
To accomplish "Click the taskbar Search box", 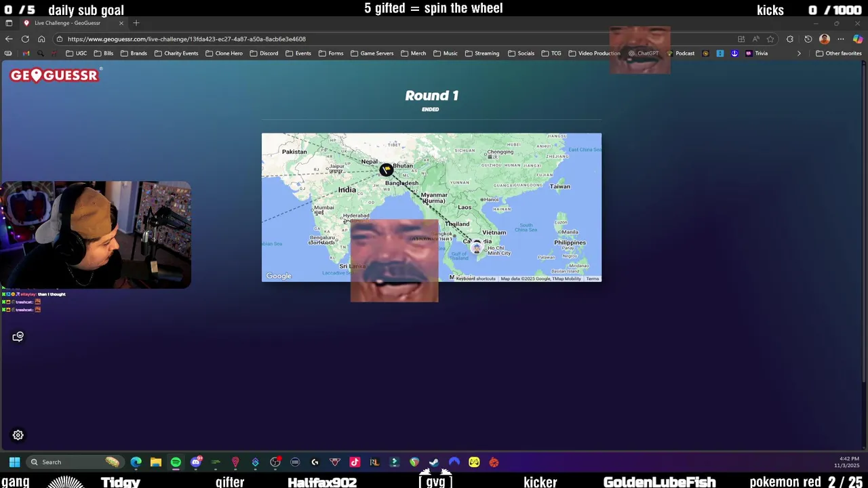I will (x=75, y=462).
